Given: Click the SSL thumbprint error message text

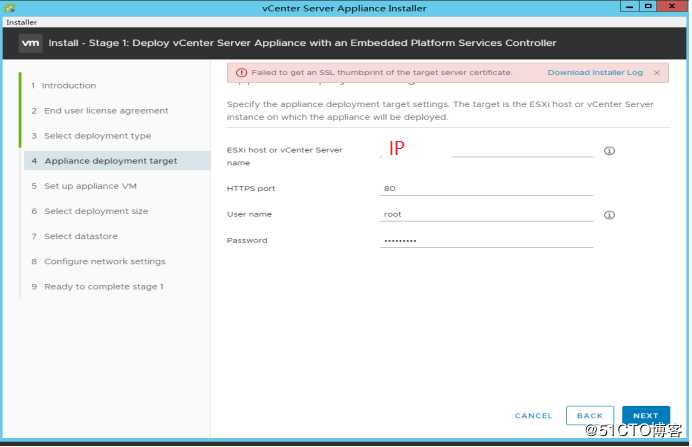Looking at the screenshot, I should 382,73.
